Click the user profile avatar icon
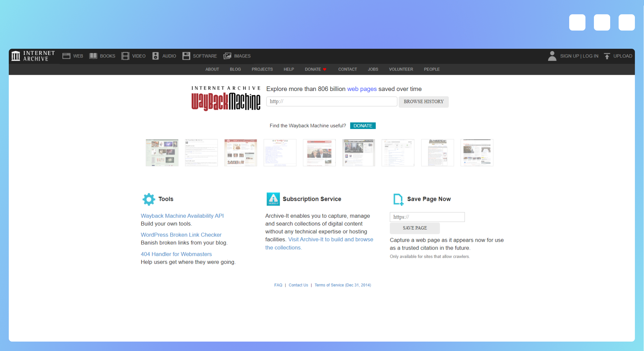 tap(552, 56)
